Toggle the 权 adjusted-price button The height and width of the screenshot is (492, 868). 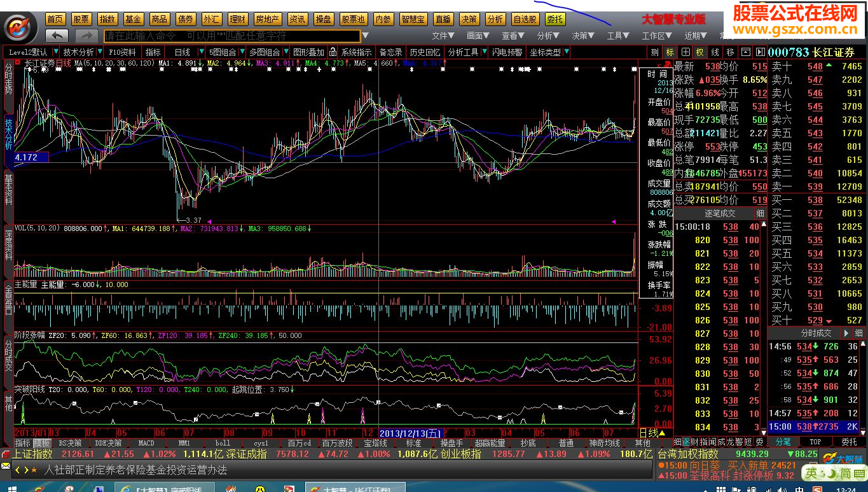tap(700, 52)
